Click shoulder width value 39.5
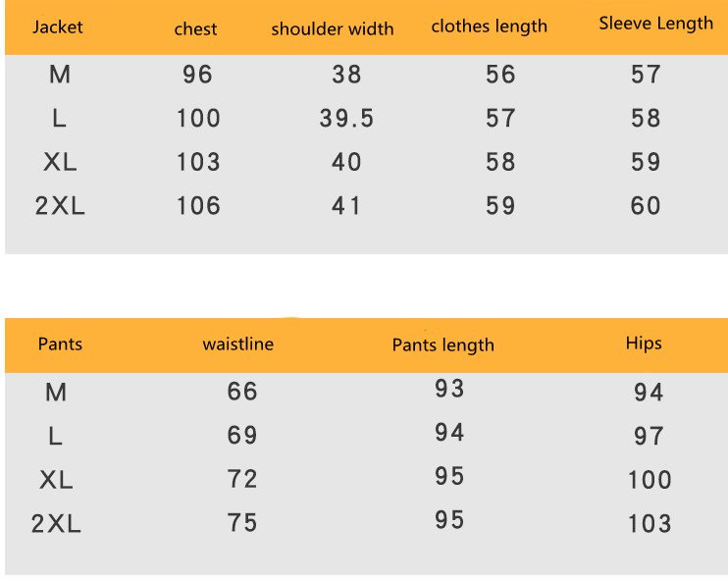This screenshot has width=728, height=582. [346, 119]
